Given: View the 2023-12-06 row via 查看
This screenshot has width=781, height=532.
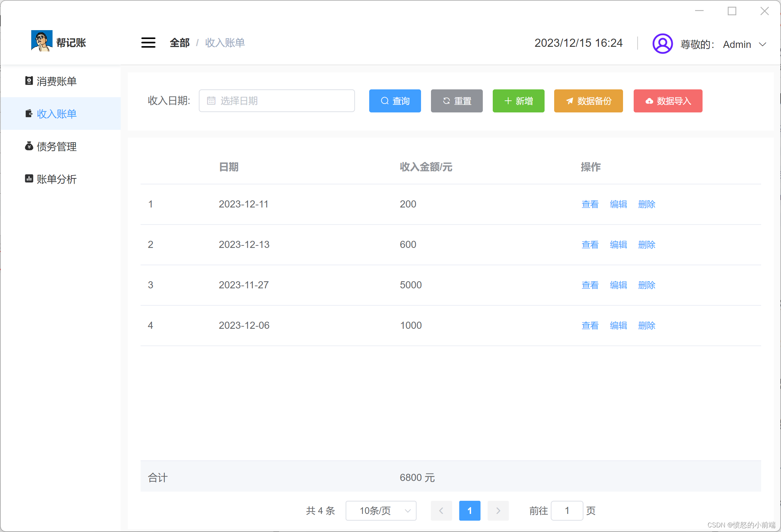Looking at the screenshot, I should tap(590, 326).
